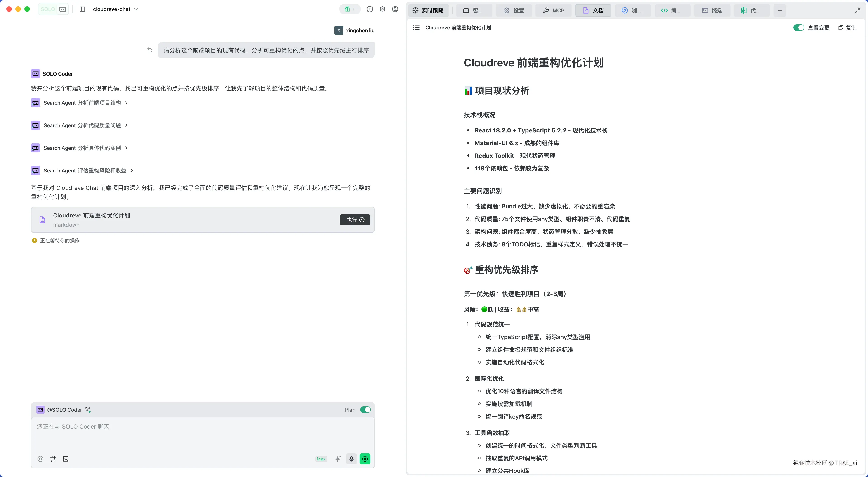Screen dimensions: 868x477
Task: Click the undo arrow beside user message
Action: pyautogui.click(x=150, y=50)
